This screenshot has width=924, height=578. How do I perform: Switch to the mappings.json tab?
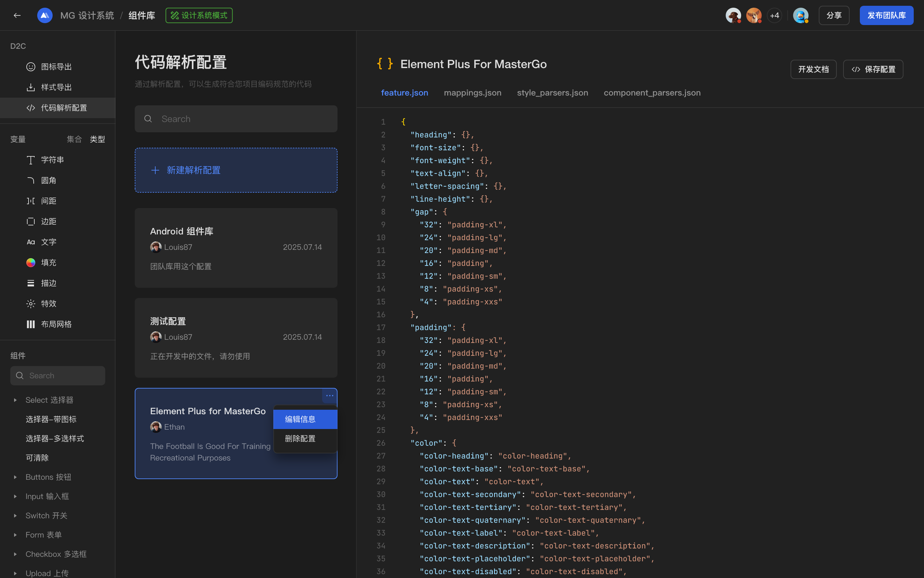coord(472,93)
